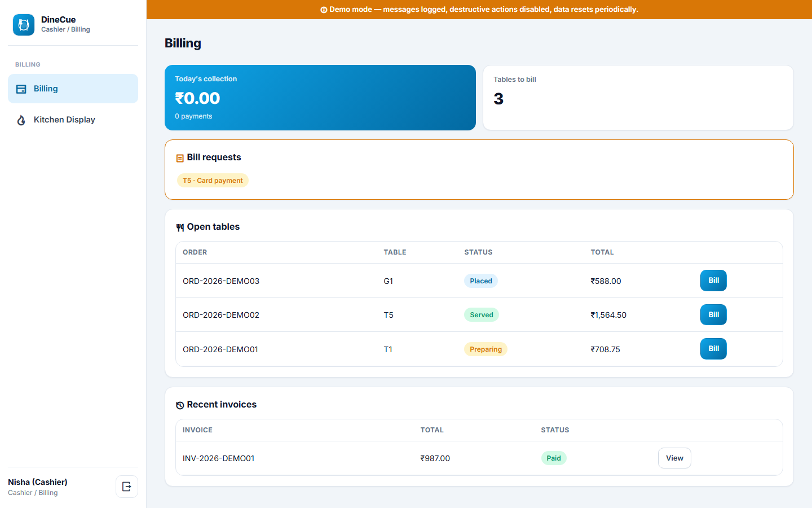
Task: Click the Nisha (Cashier) user name
Action: pyautogui.click(x=38, y=482)
